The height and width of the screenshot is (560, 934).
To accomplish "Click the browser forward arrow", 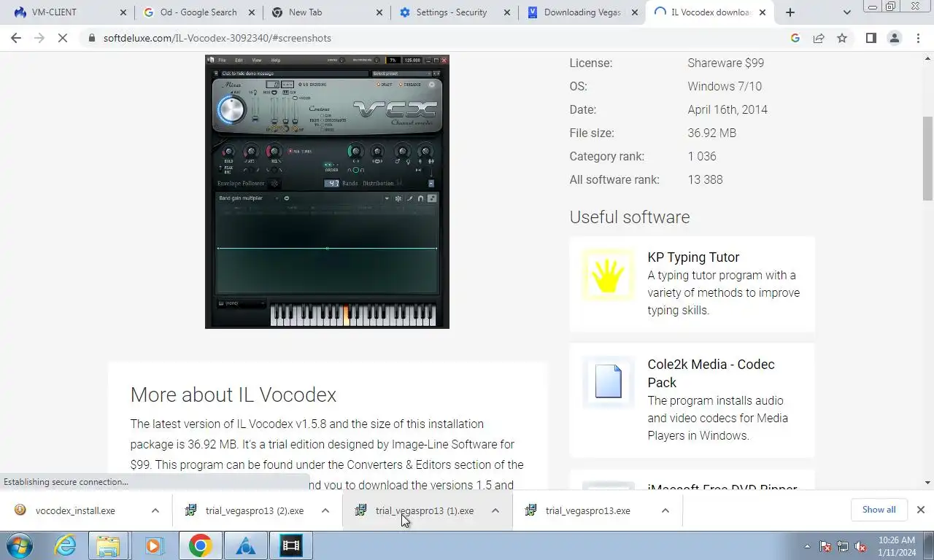I will coord(39,38).
